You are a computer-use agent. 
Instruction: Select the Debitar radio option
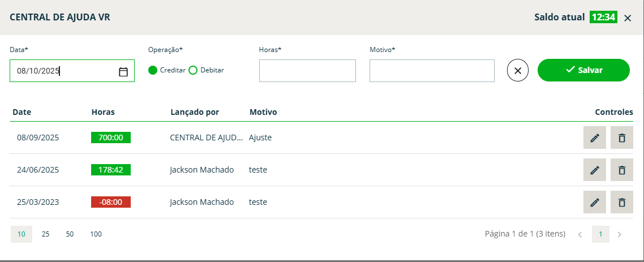193,70
